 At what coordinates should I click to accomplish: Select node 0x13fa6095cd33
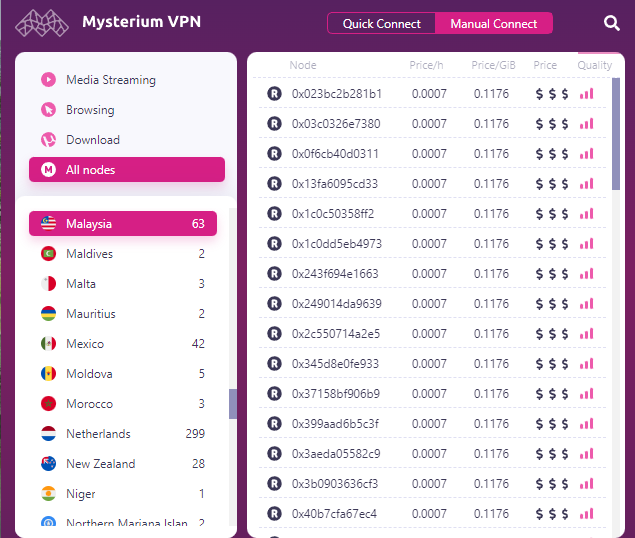pos(433,184)
